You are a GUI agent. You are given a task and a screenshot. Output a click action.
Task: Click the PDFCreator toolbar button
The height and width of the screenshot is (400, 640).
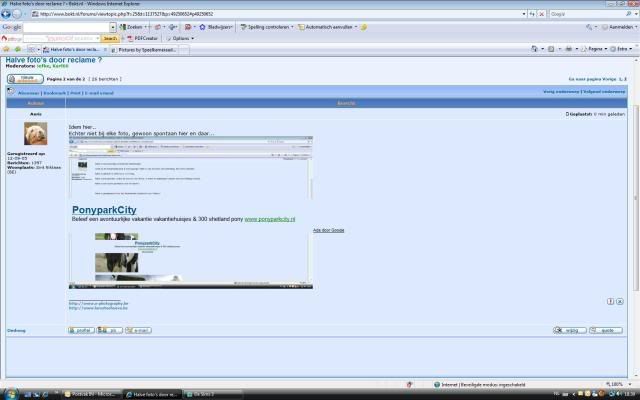tap(142, 38)
